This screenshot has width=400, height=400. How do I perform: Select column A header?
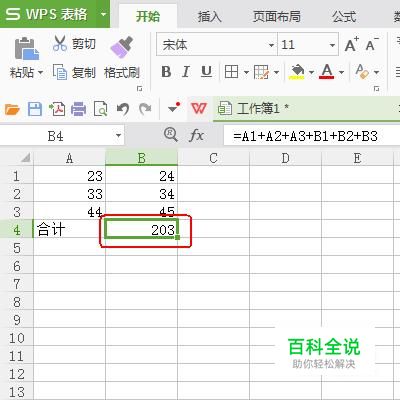69,158
